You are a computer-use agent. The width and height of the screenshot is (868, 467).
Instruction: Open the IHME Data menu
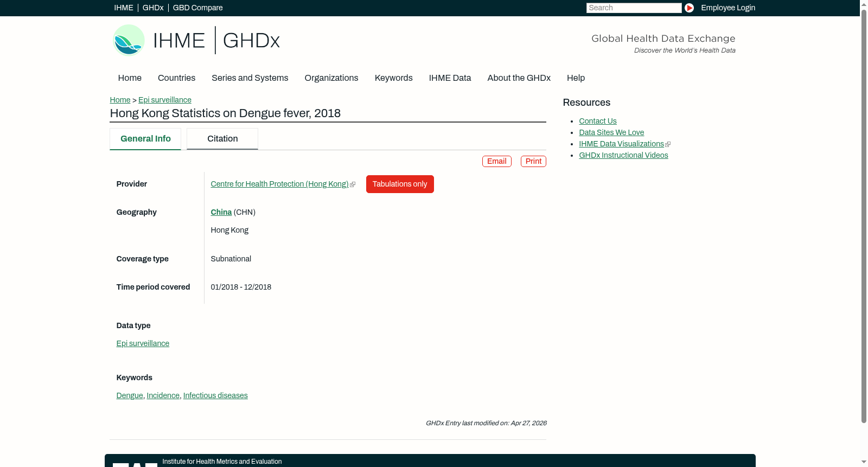click(450, 78)
